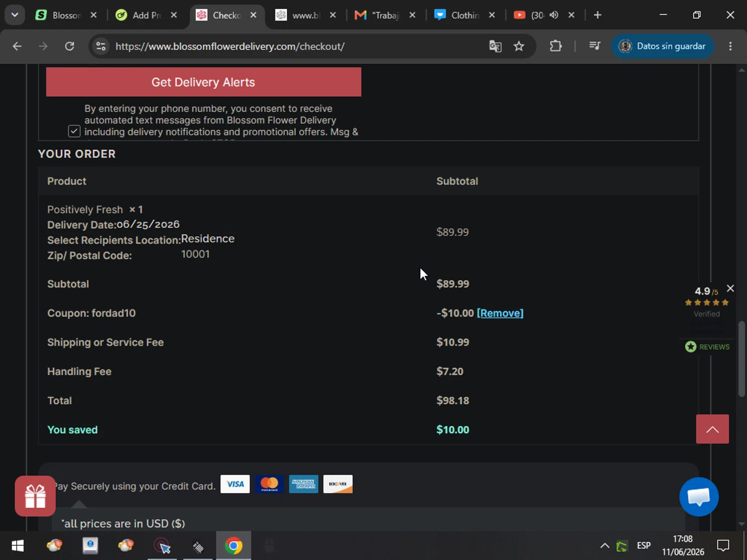747x560 pixels.
Task: Open the verified REVIEWS badge
Action: click(x=707, y=346)
